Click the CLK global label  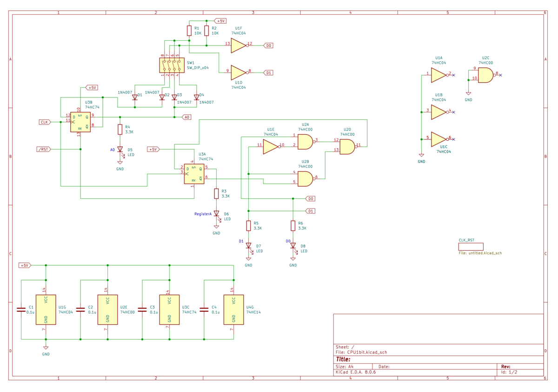pos(45,122)
